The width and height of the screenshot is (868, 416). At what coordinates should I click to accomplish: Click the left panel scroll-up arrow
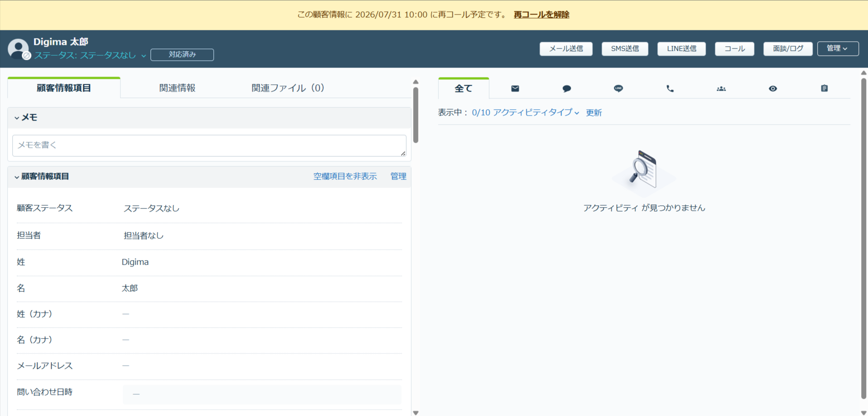coord(415,82)
